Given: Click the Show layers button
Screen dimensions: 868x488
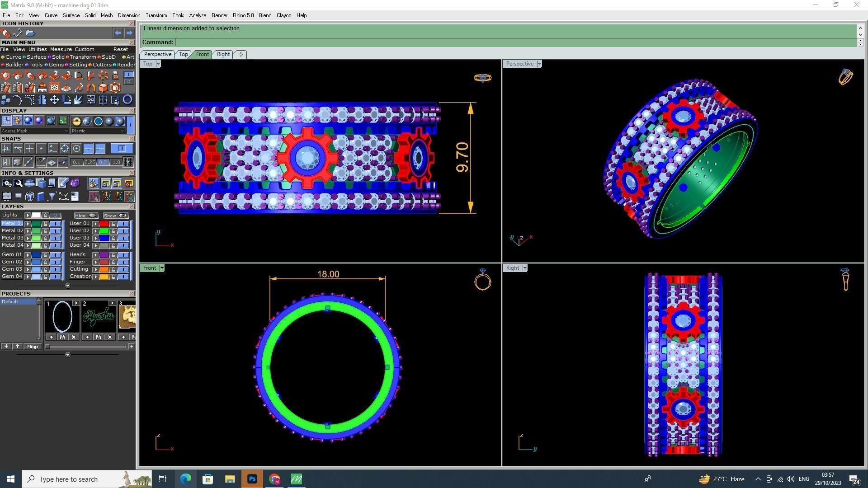Looking at the screenshot, I should coord(115,216).
